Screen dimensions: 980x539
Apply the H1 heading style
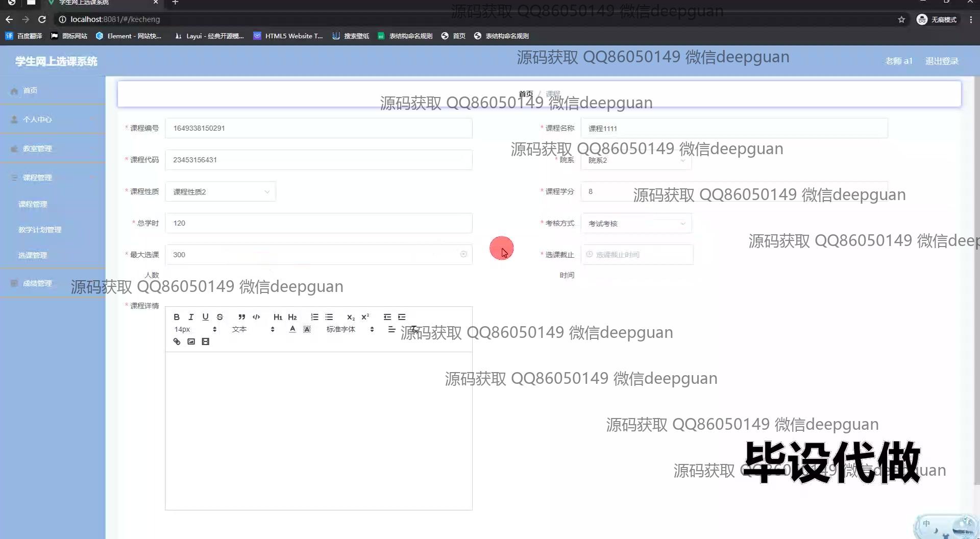tap(278, 317)
